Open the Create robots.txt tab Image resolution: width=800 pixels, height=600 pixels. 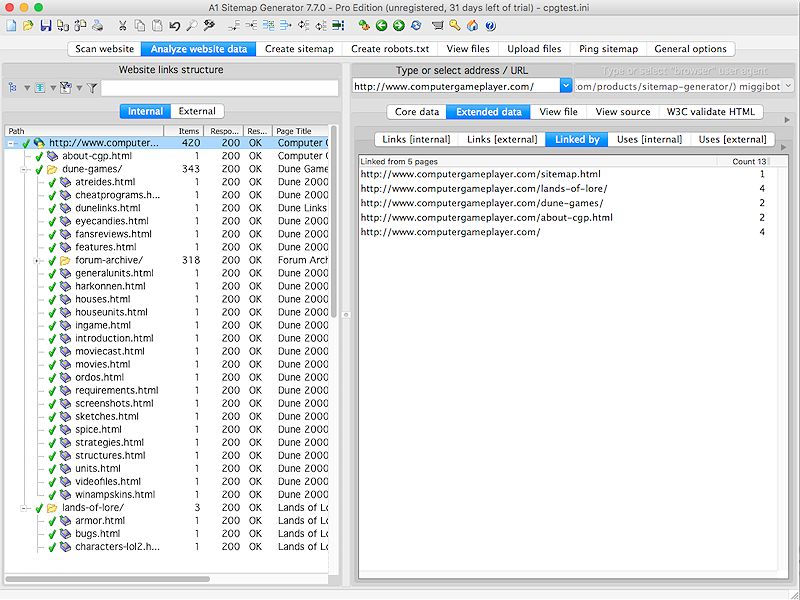390,49
